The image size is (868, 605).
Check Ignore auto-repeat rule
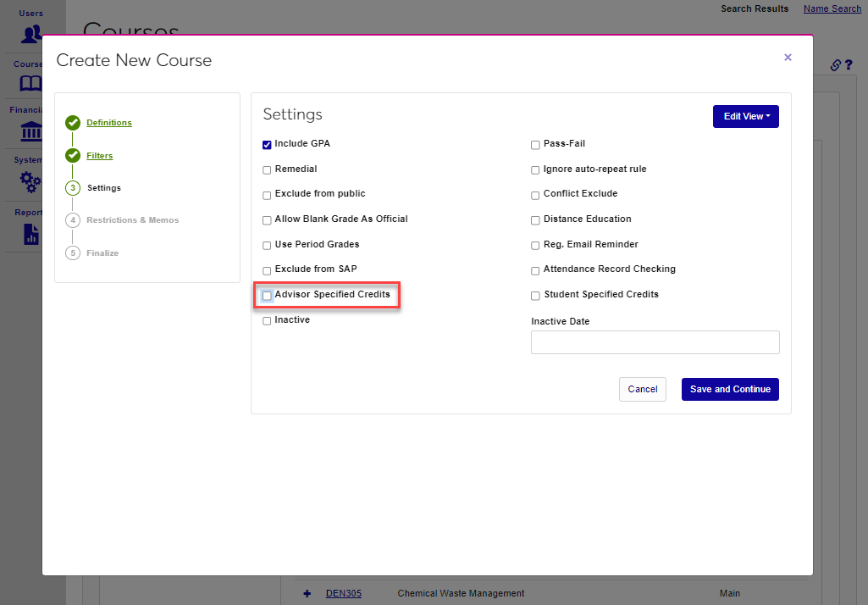535,170
